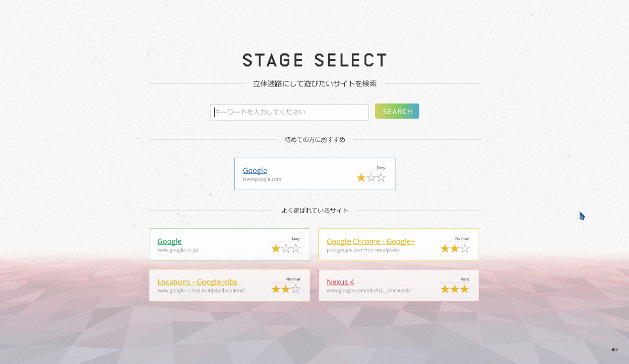
Task: Open the Nexus 4 stage link
Action: point(340,282)
